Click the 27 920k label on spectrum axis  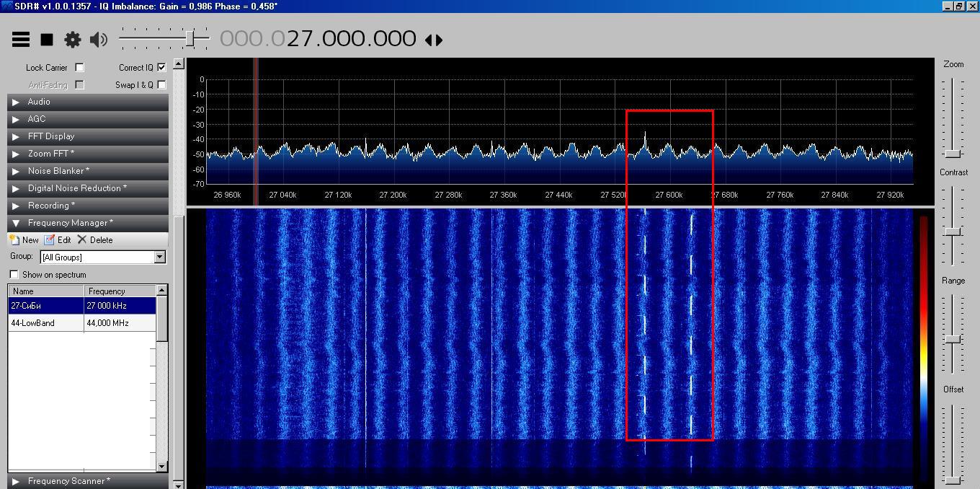[890, 195]
